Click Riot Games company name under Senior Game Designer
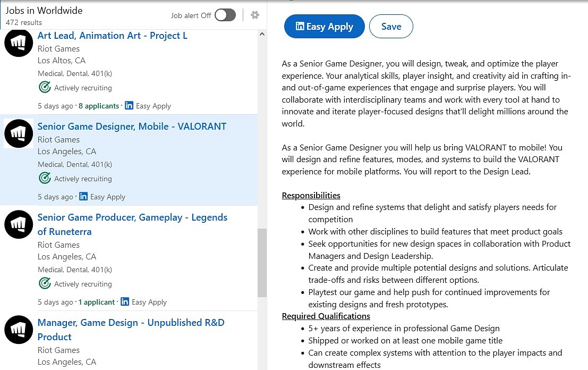588x370 pixels. click(58, 140)
